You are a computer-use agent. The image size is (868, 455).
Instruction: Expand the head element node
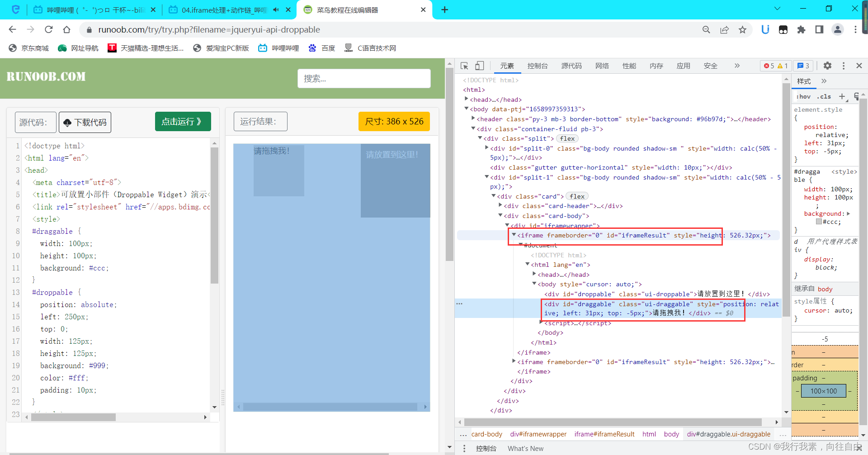467,99
